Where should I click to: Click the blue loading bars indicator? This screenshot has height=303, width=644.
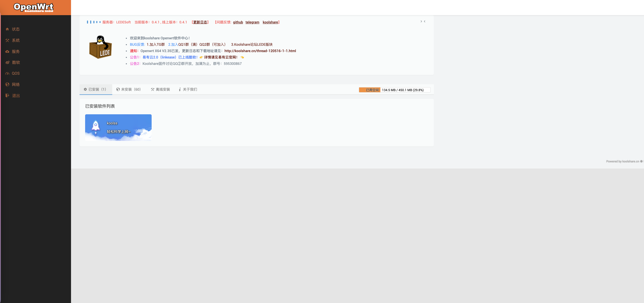click(94, 22)
